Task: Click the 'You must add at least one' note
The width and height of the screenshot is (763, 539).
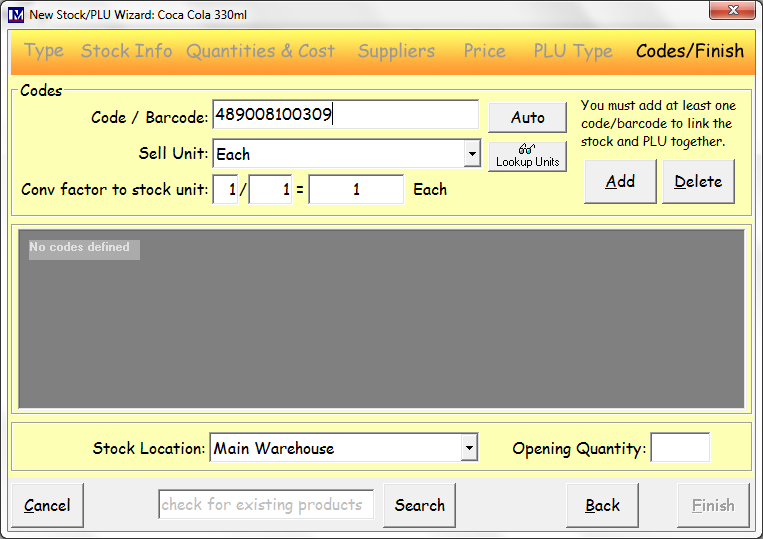Action: 658,124
